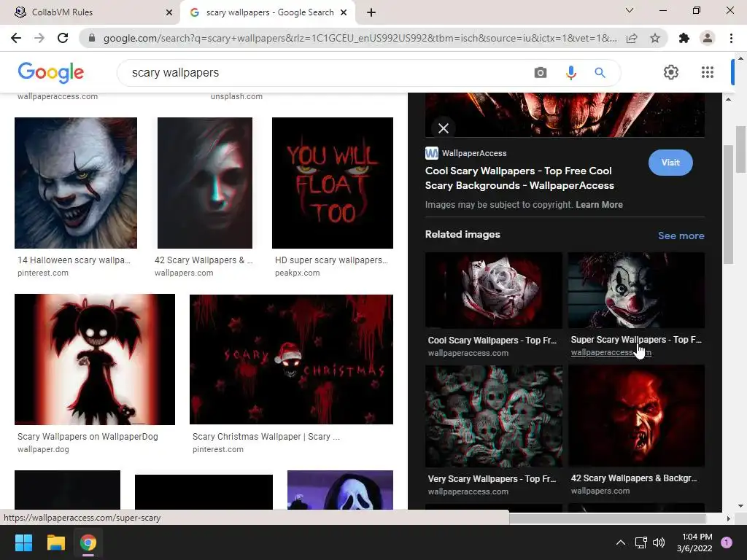The image size is (747, 560).
Task: Search by image with the camera icon
Action: [541, 72]
